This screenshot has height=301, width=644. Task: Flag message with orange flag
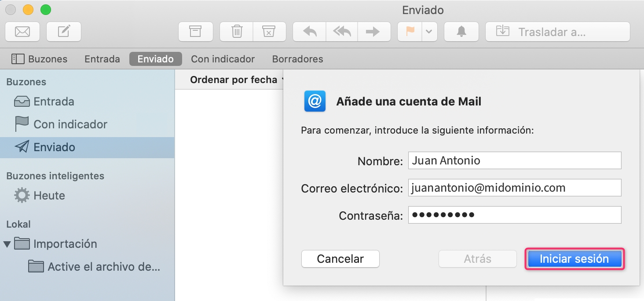click(410, 32)
